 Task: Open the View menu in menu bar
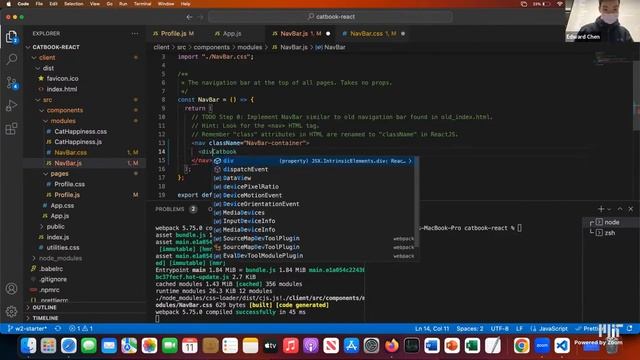click(x=95, y=4)
